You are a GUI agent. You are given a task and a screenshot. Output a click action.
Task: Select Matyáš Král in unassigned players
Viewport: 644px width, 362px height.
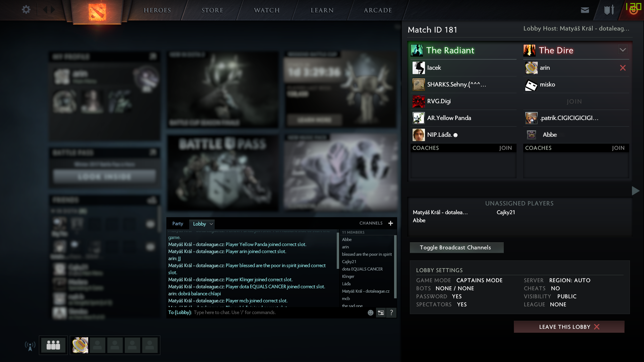440,212
